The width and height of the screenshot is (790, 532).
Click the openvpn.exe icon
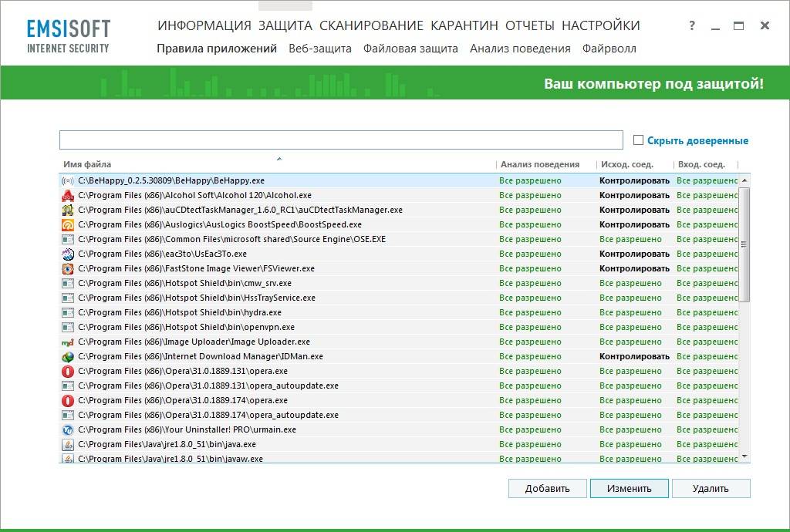coord(68,327)
